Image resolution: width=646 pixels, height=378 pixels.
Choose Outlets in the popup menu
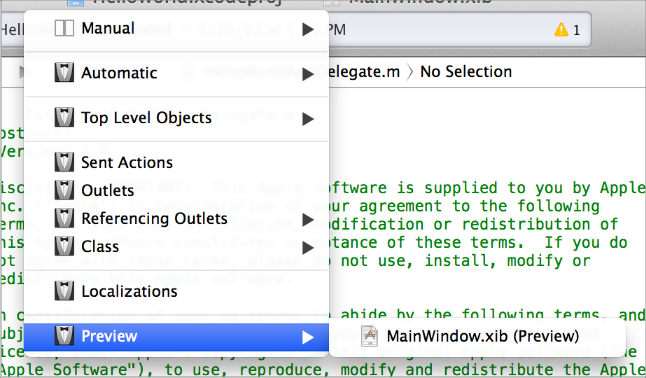tap(176, 190)
